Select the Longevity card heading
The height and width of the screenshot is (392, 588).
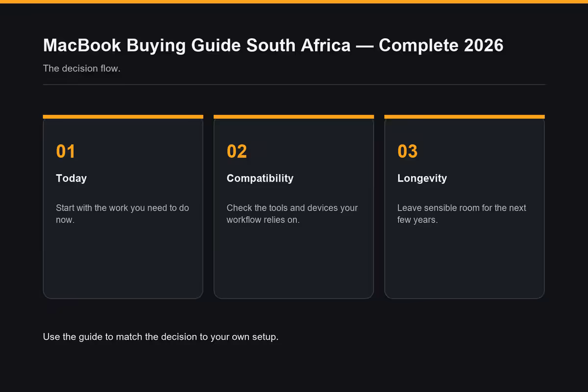click(x=422, y=178)
